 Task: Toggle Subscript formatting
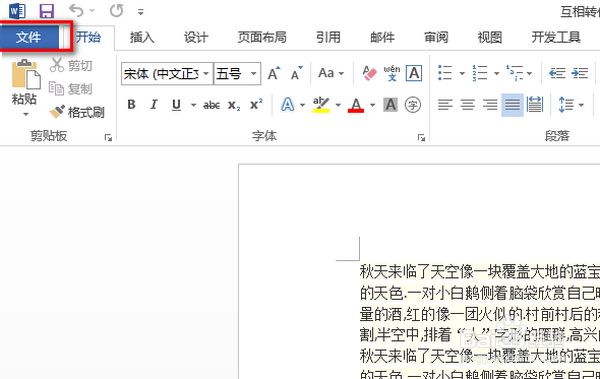[234, 105]
